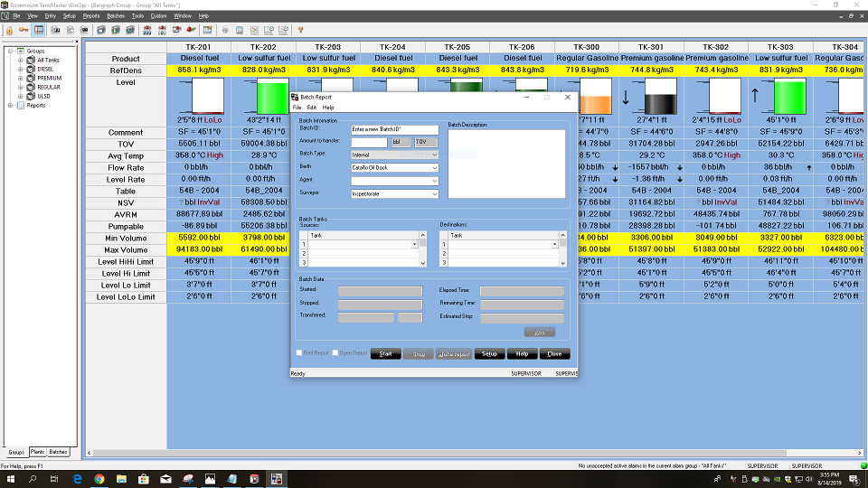Expand the PREMIUM group tree node
This screenshot has width=868, height=488.
click(x=20, y=78)
